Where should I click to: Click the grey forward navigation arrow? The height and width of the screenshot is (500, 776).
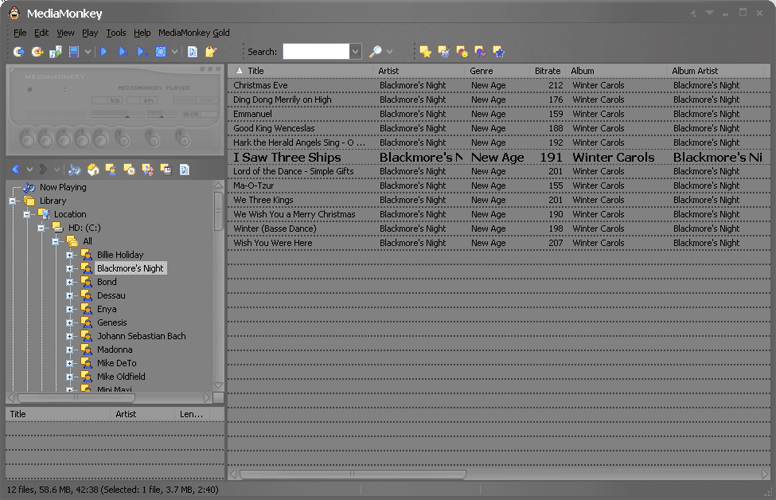[x=44, y=169]
